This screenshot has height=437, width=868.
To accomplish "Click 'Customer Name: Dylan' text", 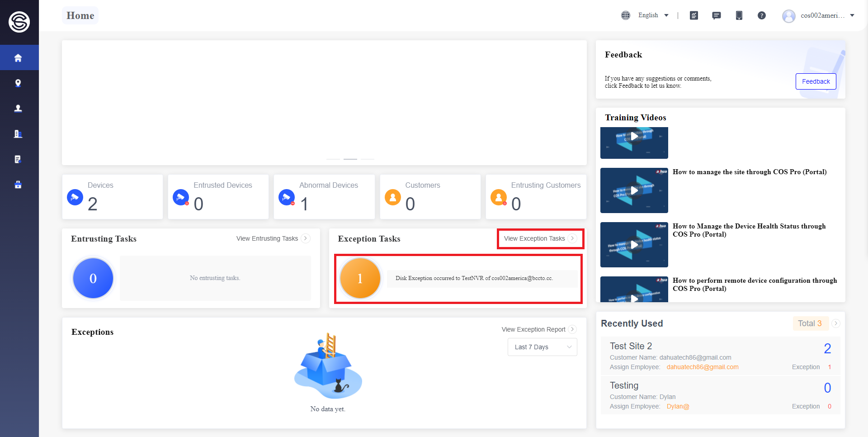I will tap(643, 397).
